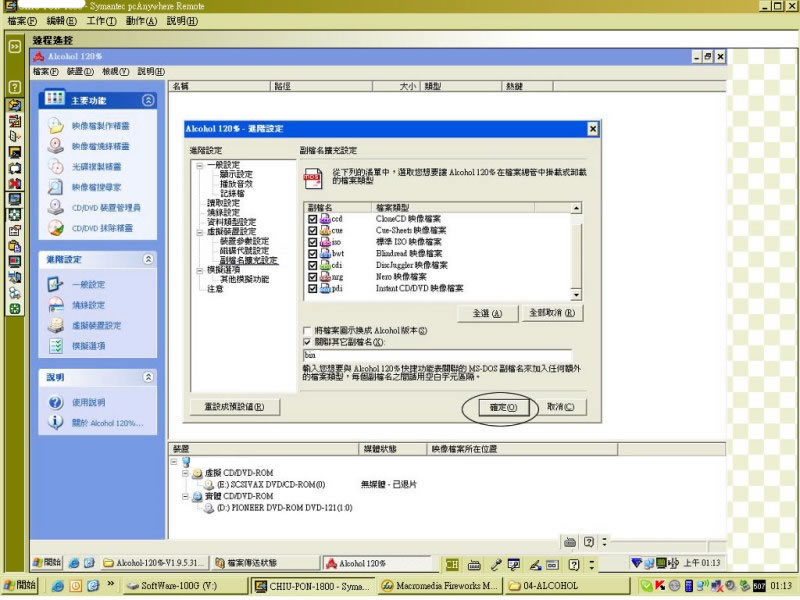Viewport: 800px width, 600px height.
Task: Toggle the cue extension checkbox
Action: [x=312, y=231]
